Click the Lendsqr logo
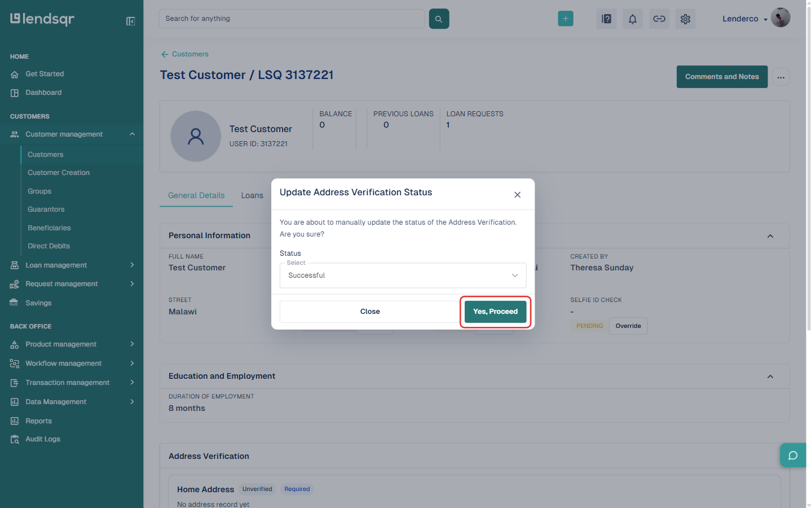812x508 pixels. (x=42, y=19)
